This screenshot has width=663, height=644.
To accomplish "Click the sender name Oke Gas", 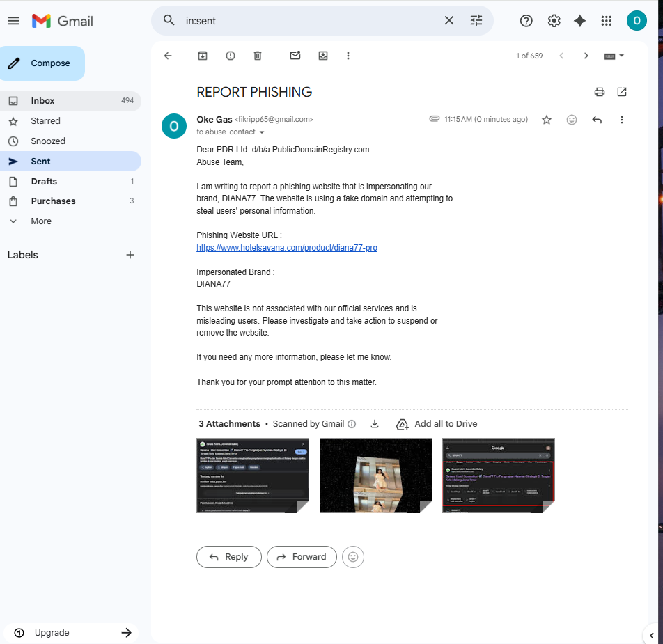I will point(214,120).
